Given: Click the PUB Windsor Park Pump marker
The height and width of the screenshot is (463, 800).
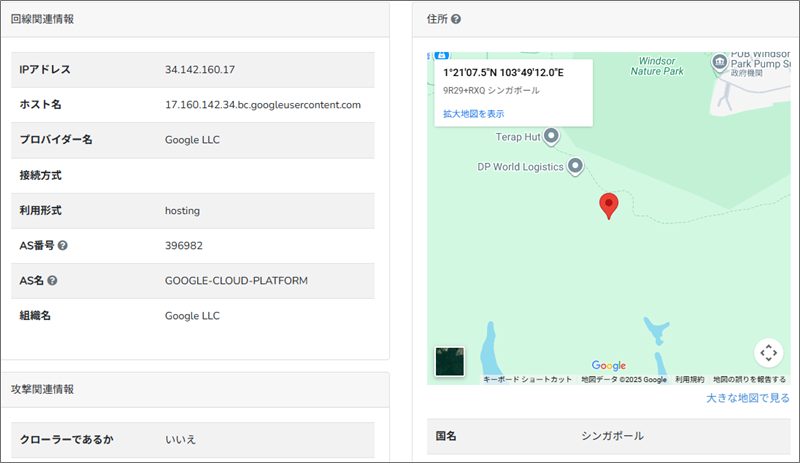Looking at the screenshot, I should tap(719, 63).
